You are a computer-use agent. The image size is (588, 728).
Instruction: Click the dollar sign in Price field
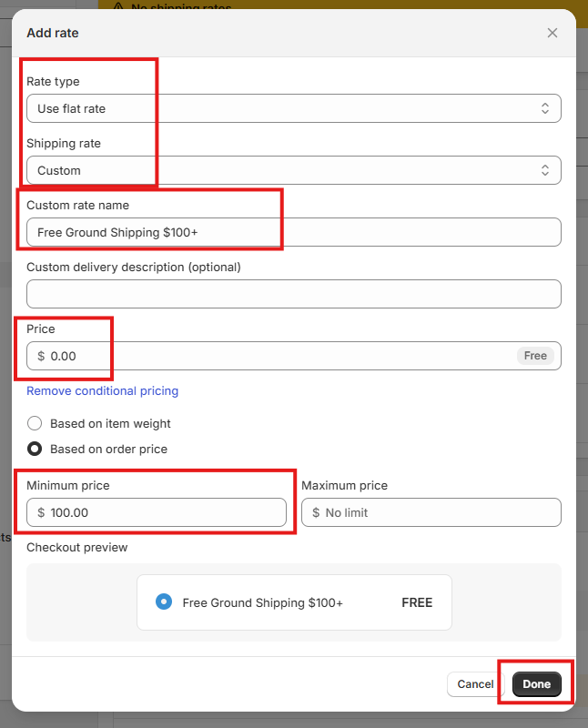(41, 356)
